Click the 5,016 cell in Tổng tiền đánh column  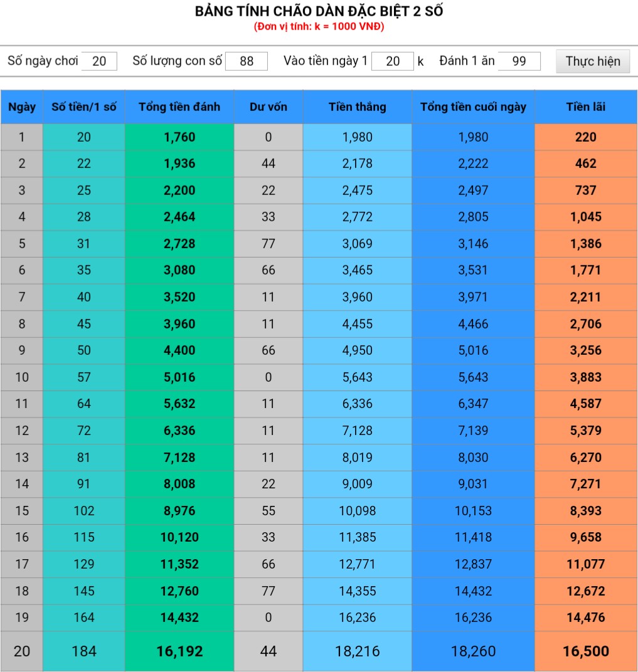tap(179, 377)
